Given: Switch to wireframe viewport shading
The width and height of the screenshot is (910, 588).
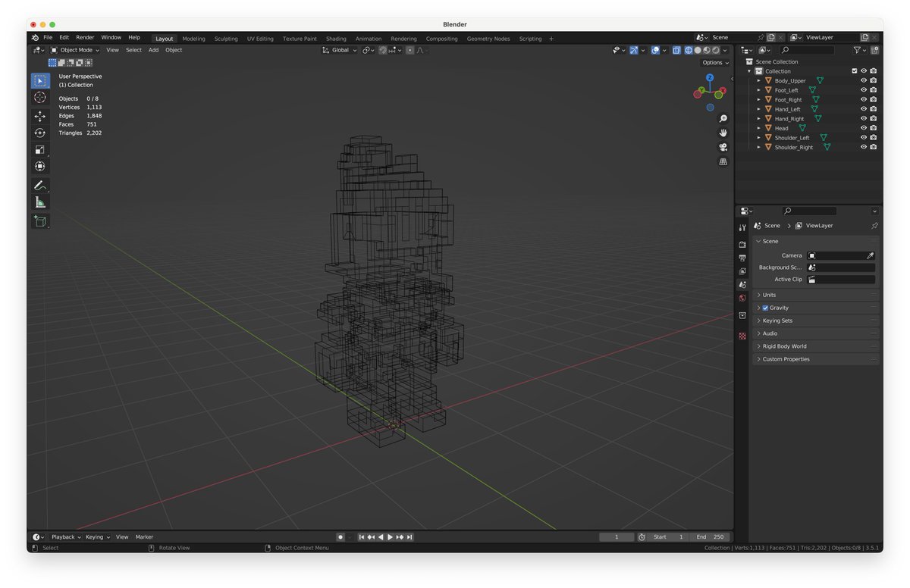Looking at the screenshot, I should (x=689, y=50).
